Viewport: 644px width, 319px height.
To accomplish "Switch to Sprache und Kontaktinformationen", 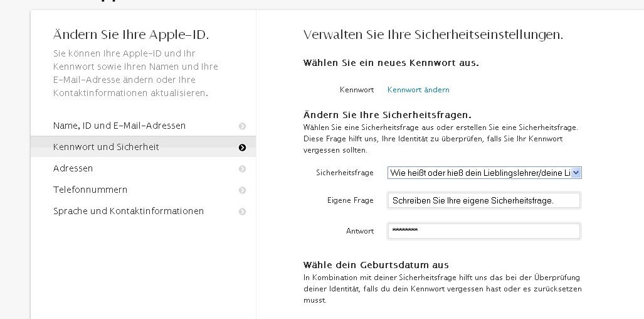I will [129, 211].
